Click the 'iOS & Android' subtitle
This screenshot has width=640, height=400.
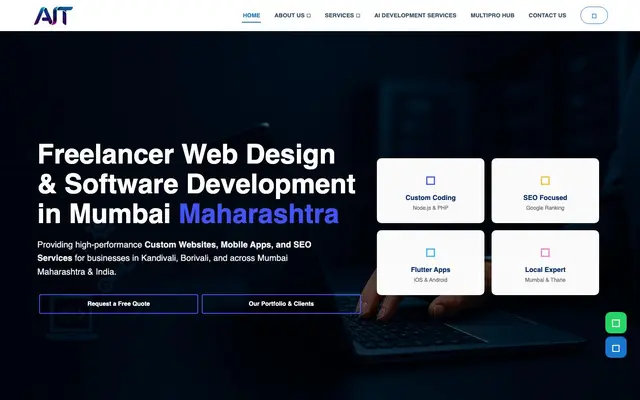430,280
